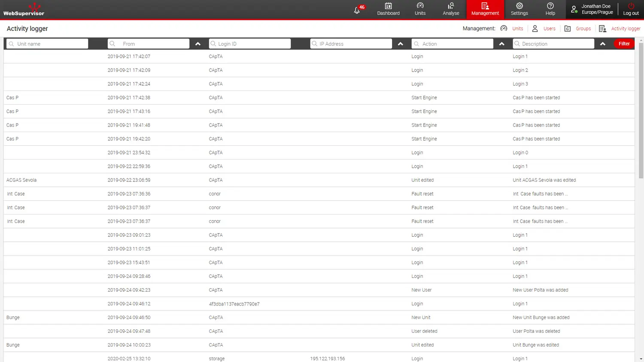The image size is (644, 362).
Task: Open the Settings gear
Action: pos(519,9)
